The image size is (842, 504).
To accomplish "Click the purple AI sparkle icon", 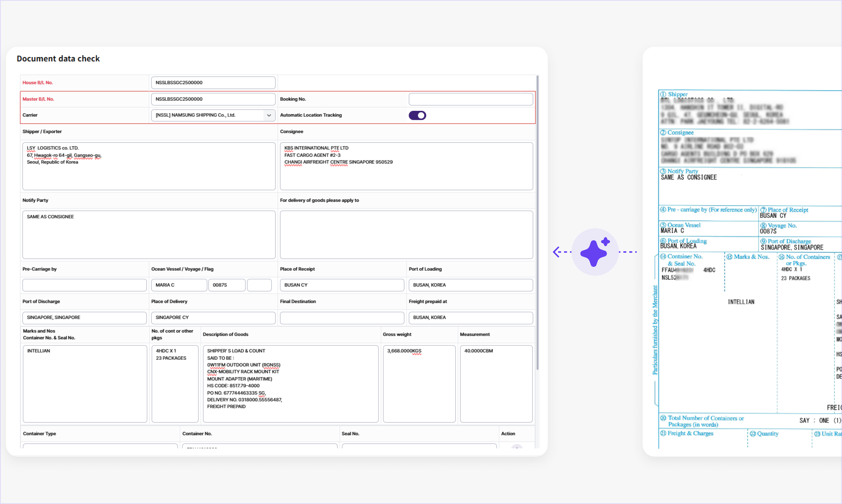I will click(x=595, y=252).
